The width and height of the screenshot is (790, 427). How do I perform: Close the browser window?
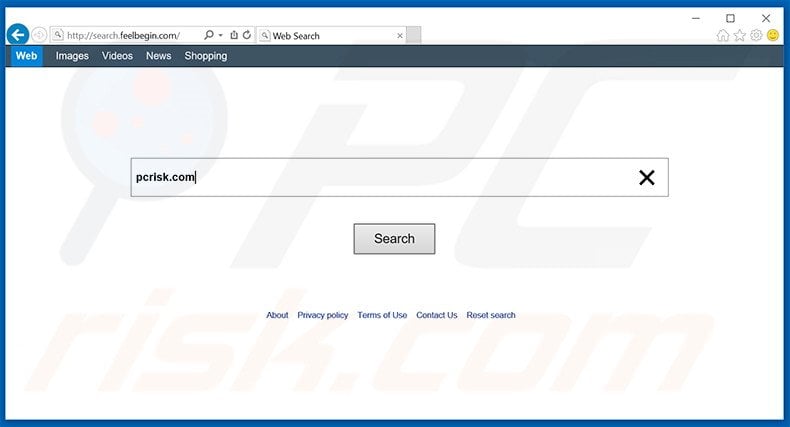coord(766,18)
